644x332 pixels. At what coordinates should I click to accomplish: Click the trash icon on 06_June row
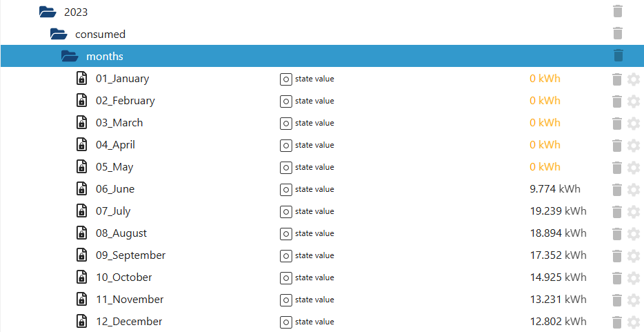(617, 190)
